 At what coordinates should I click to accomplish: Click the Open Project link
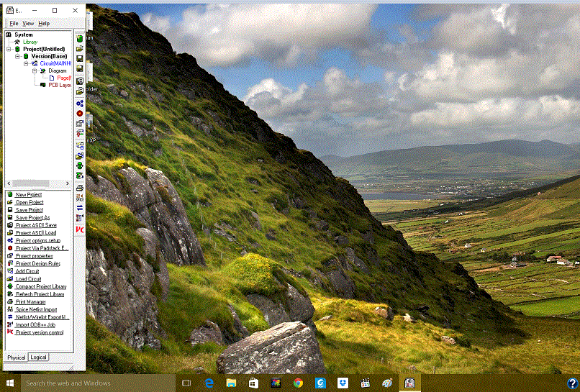point(30,202)
